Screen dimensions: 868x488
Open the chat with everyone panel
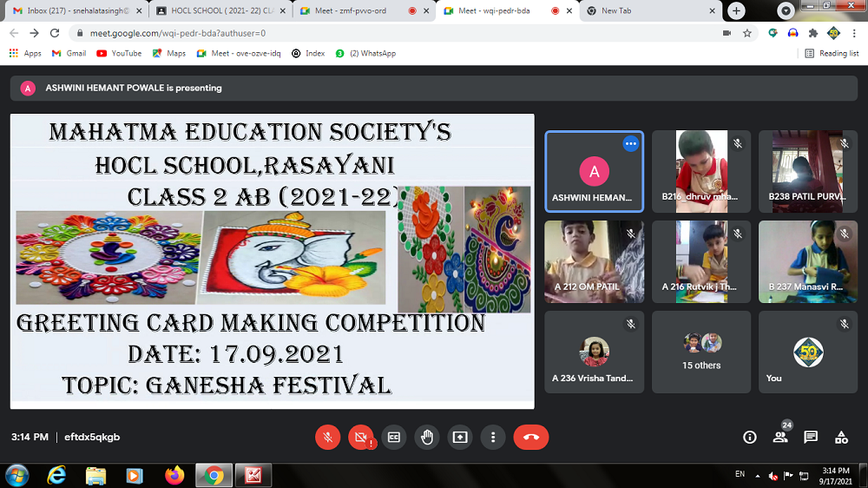click(811, 438)
